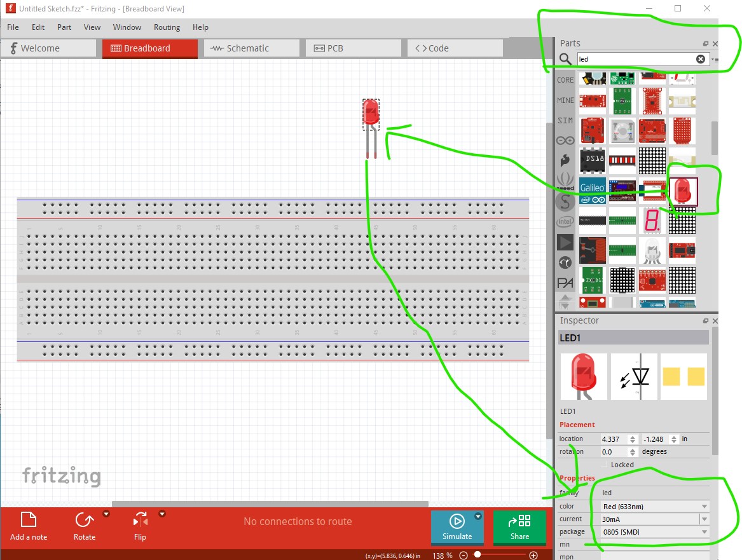Open the Part menu
742x560 pixels.
point(64,27)
